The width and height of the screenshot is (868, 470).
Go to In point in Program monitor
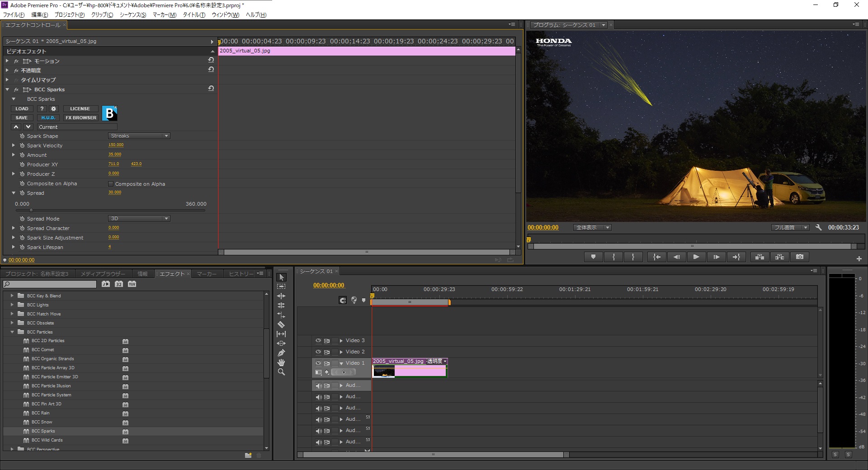click(656, 257)
